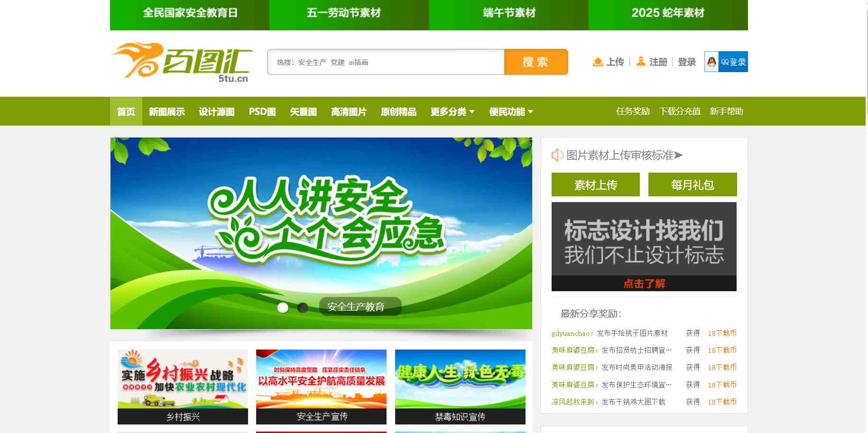Image resolution: width=868 pixels, height=433 pixels.
Task: Go to the 矢量图 navigation tab
Action: pyautogui.click(x=303, y=112)
